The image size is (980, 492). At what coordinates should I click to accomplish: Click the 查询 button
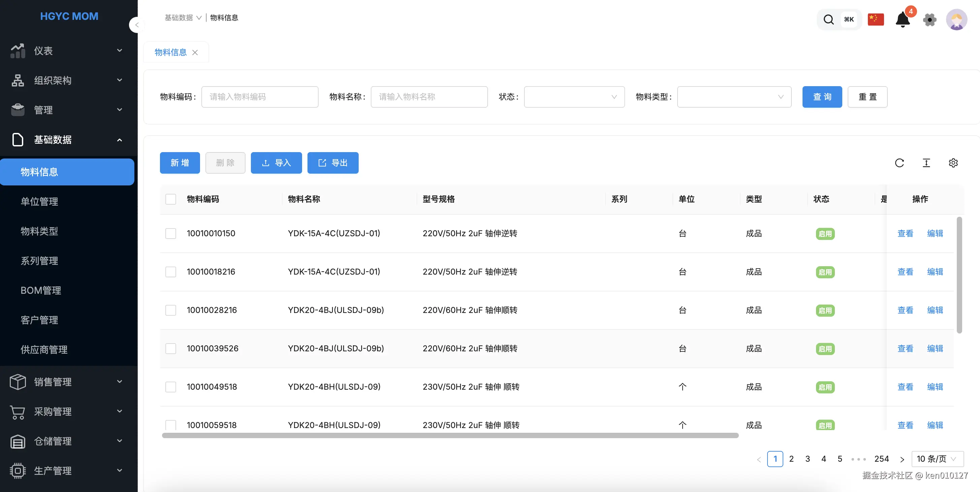822,97
